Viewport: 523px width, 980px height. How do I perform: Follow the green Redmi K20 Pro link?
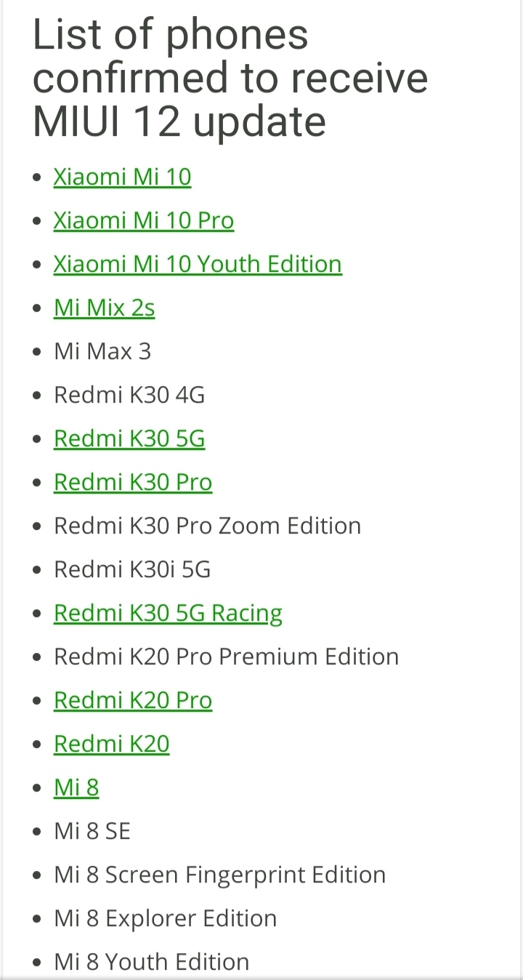[x=133, y=700]
